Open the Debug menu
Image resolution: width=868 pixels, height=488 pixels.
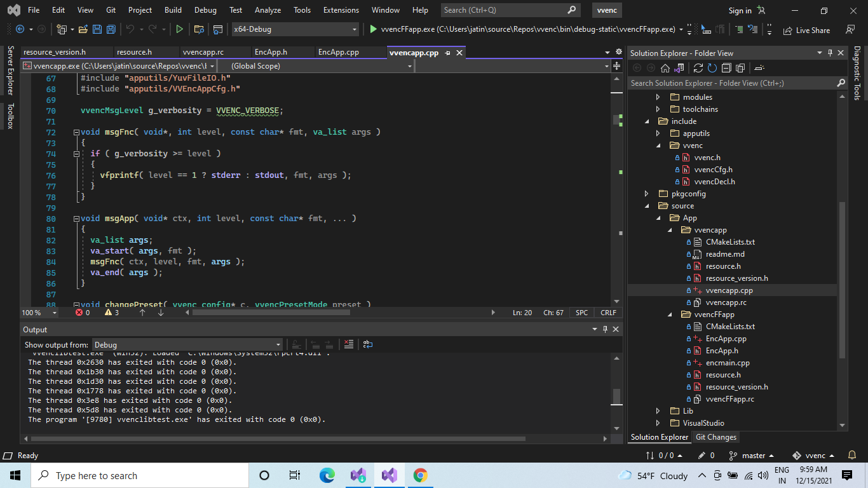pos(205,10)
